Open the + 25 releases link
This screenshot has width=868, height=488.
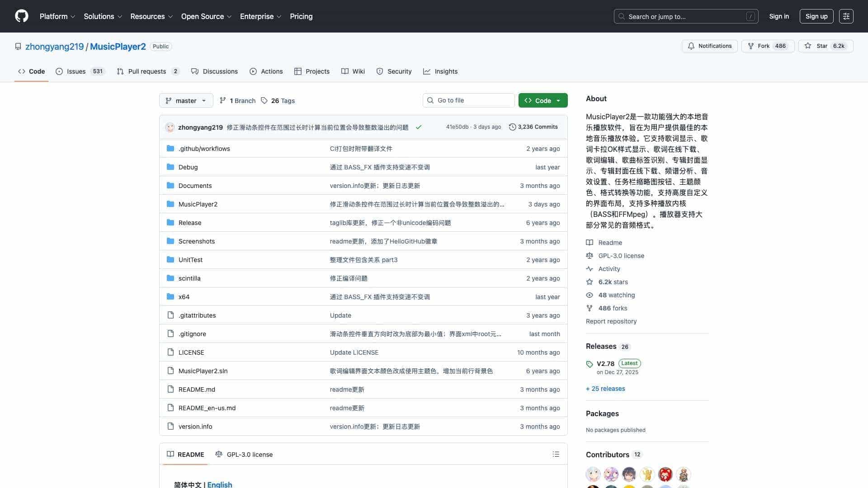click(605, 389)
